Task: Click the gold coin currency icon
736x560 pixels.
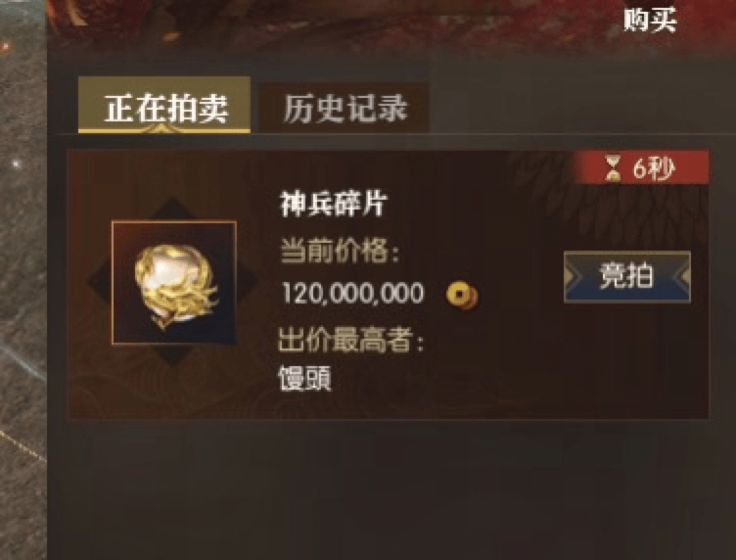Action: click(x=461, y=296)
